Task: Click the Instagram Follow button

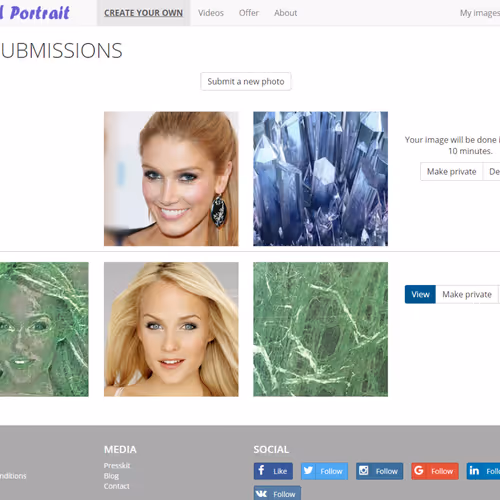Action: [x=379, y=471]
